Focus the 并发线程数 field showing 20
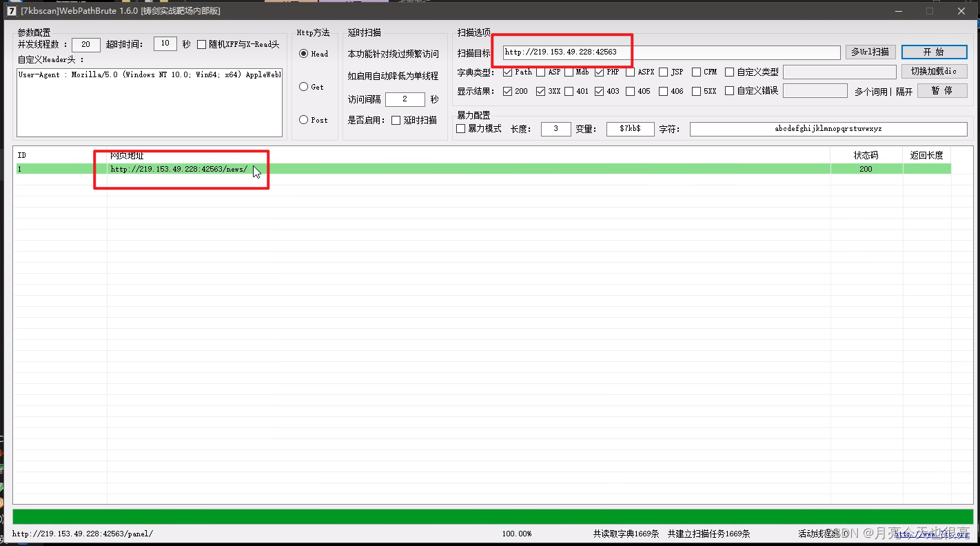This screenshot has height=546, width=980. [x=86, y=44]
